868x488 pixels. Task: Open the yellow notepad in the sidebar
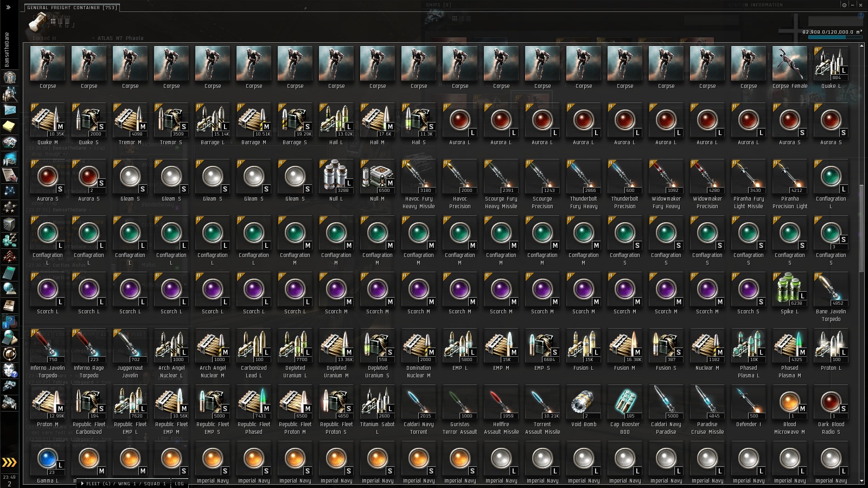coord(9,126)
